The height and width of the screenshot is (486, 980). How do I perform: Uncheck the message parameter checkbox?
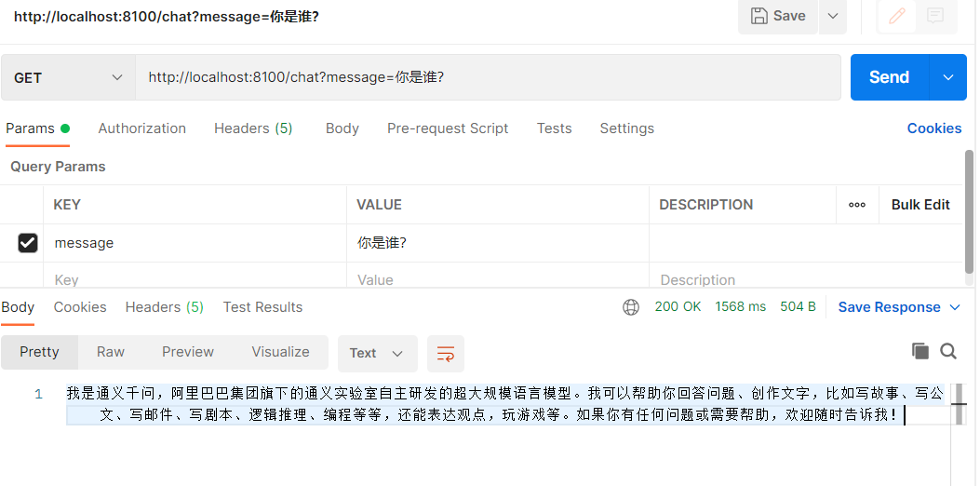point(28,243)
